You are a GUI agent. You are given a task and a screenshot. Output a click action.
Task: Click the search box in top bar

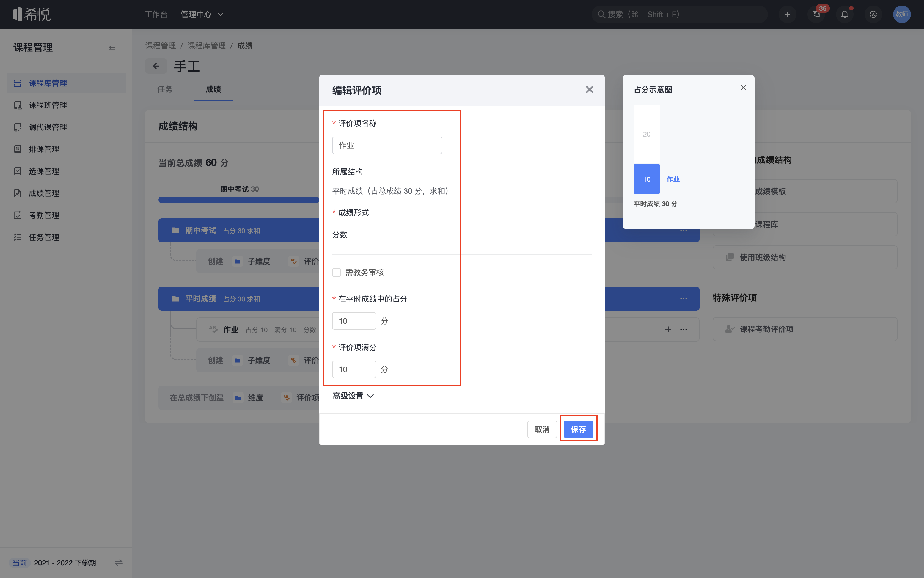point(680,14)
